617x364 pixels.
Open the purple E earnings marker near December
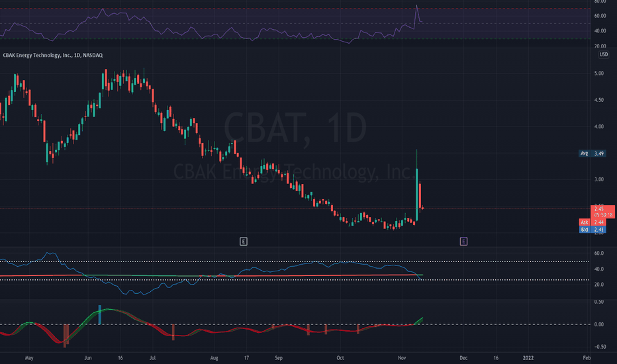click(463, 241)
